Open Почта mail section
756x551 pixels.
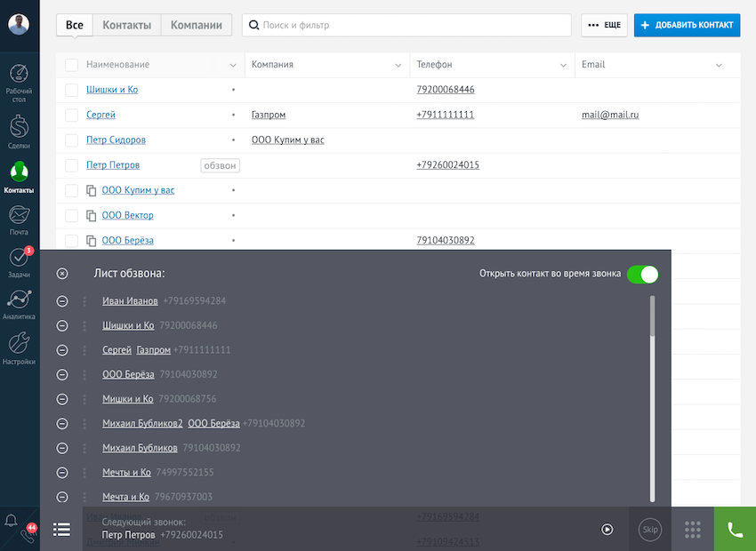20,220
